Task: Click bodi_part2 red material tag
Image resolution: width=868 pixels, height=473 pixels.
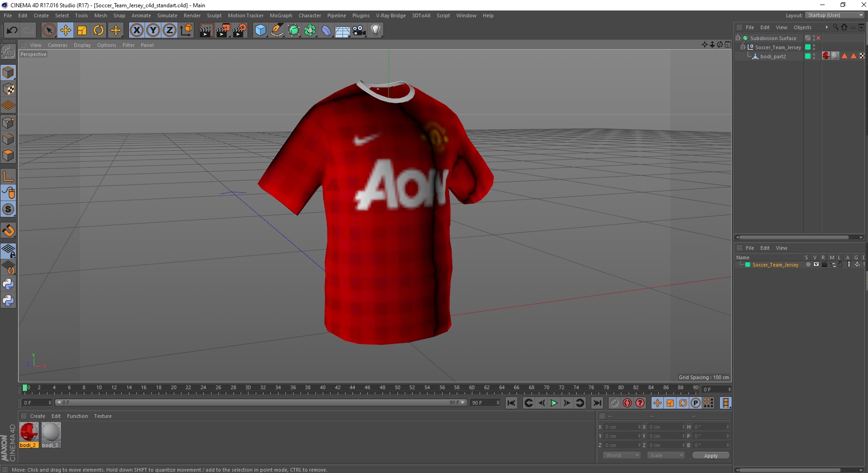Action: pyautogui.click(x=826, y=56)
